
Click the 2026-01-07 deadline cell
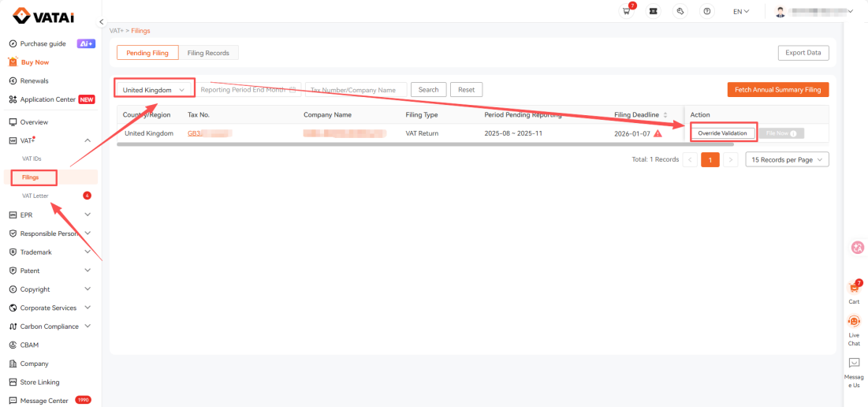632,133
